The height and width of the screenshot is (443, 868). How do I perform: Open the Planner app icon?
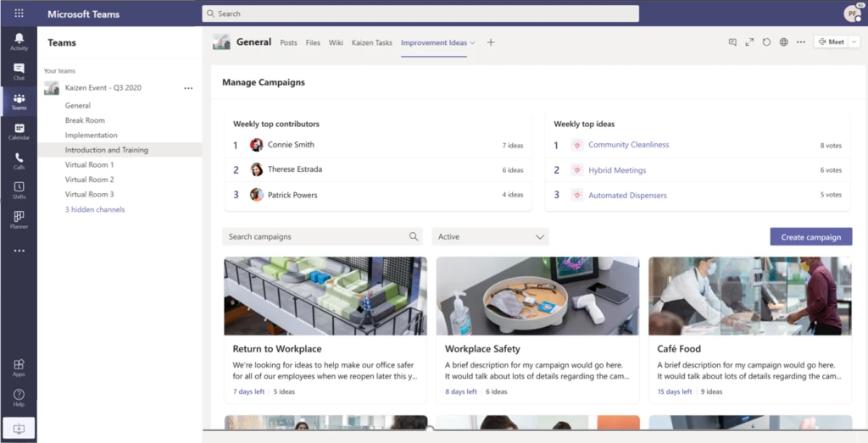click(x=19, y=219)
